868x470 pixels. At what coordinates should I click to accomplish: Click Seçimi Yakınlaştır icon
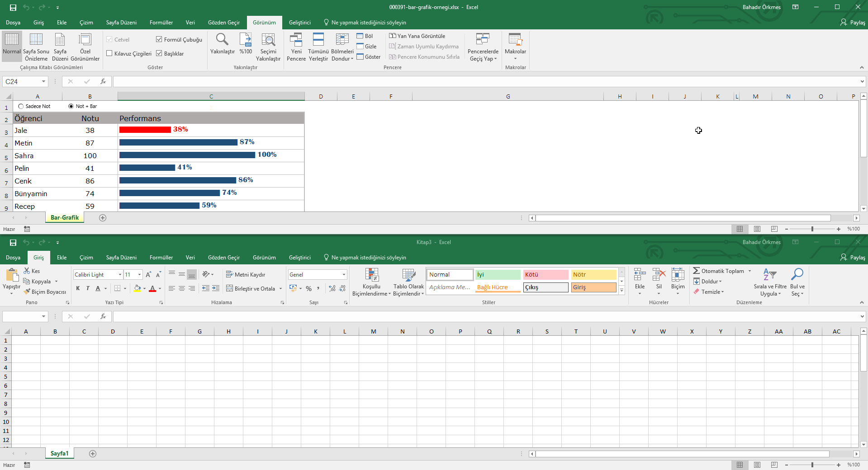point(268,40)
